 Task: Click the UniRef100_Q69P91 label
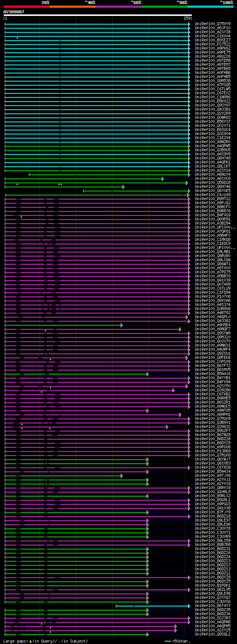pos(213,219)
